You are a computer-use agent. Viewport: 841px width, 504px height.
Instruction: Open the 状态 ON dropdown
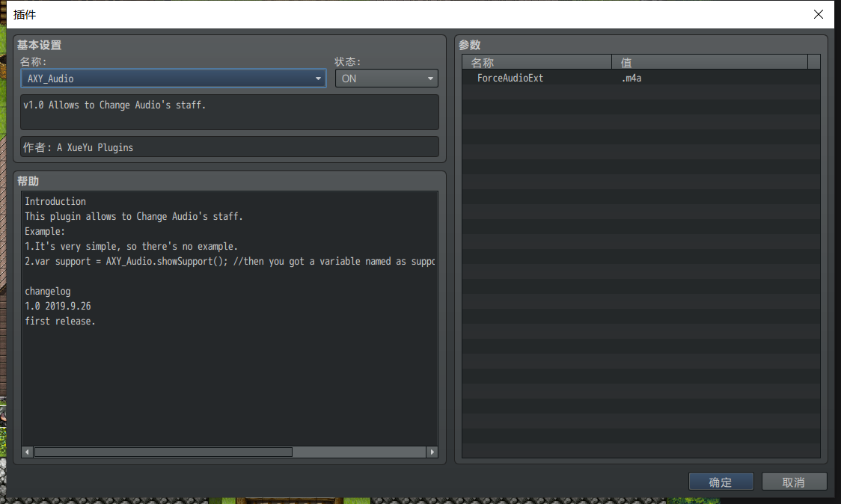(386, 79)
